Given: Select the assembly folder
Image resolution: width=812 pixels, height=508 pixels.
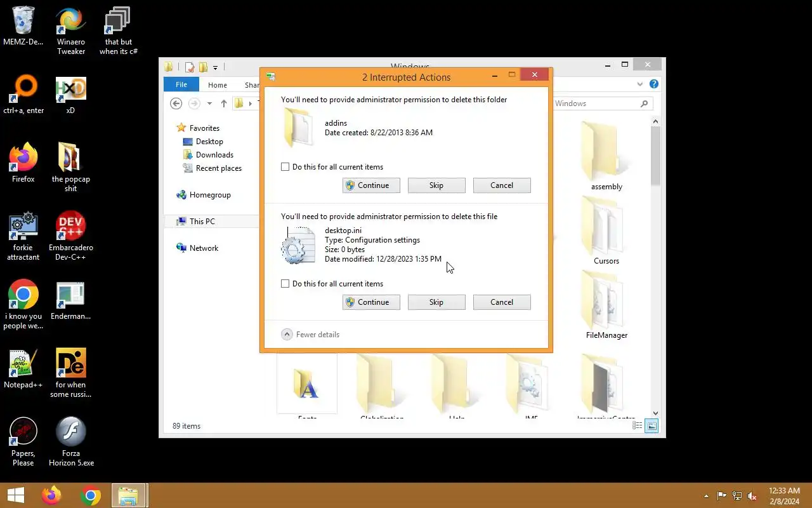Looking at the screenshot, I should click(x=606, y=156).
